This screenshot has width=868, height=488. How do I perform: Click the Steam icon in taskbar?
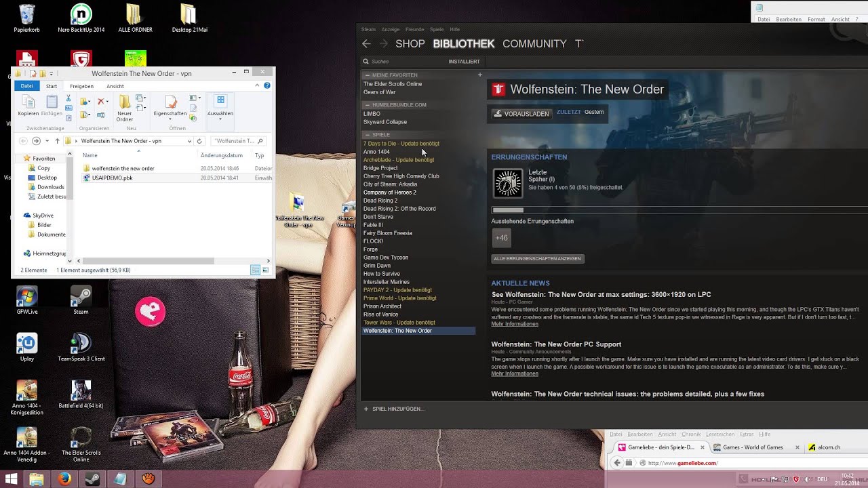[91, 479]
